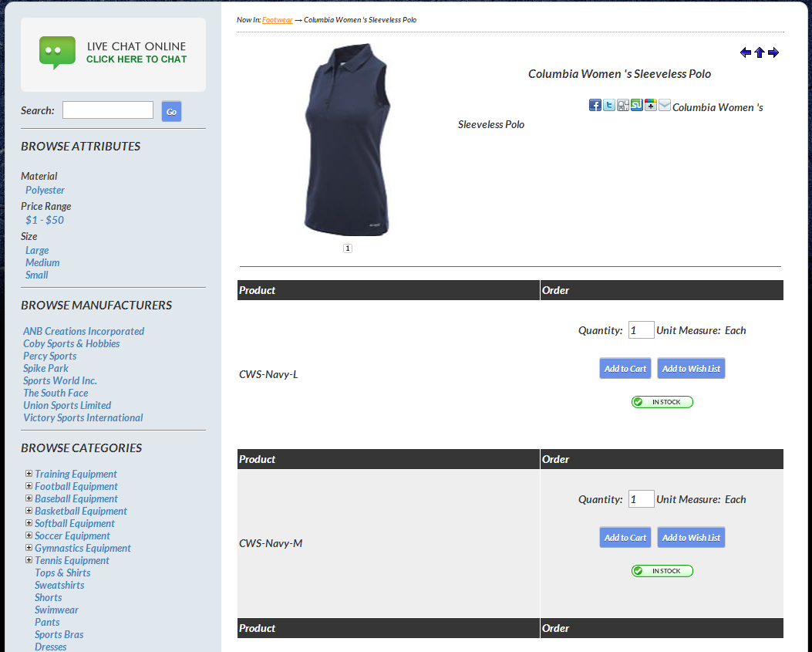The height and width of the screenshot is (652, 812).
Task: Open the Live Chat Online banner
Action: pos(113,55)
